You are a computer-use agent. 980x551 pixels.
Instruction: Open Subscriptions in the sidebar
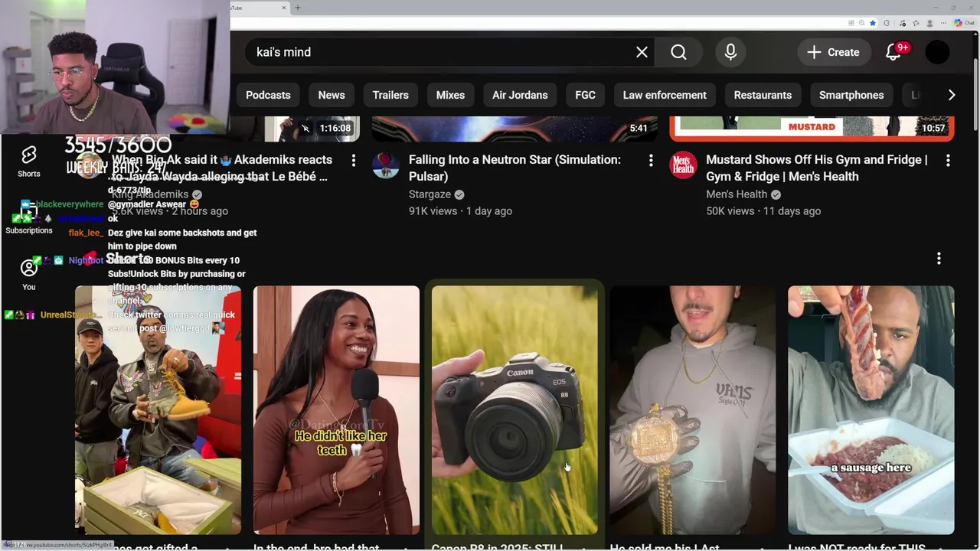[29, 218]
